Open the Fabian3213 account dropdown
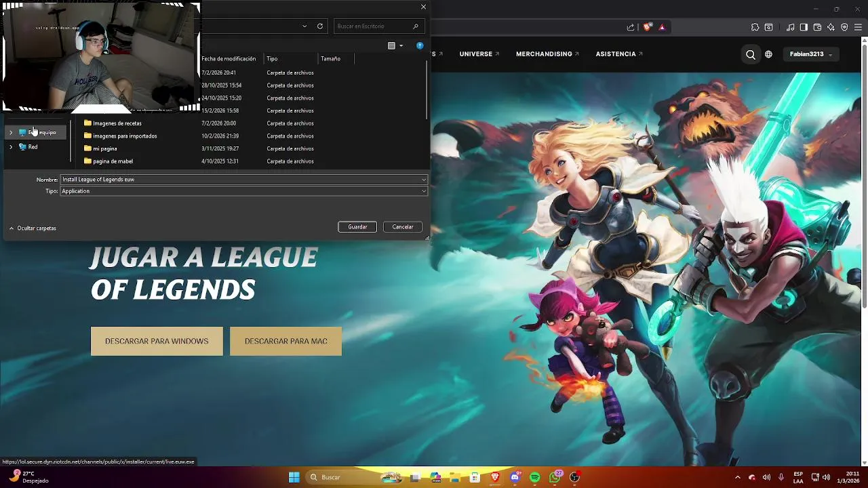Image resolution: width=868 pixels, height=488 pixels. click(x=811, y=54)
